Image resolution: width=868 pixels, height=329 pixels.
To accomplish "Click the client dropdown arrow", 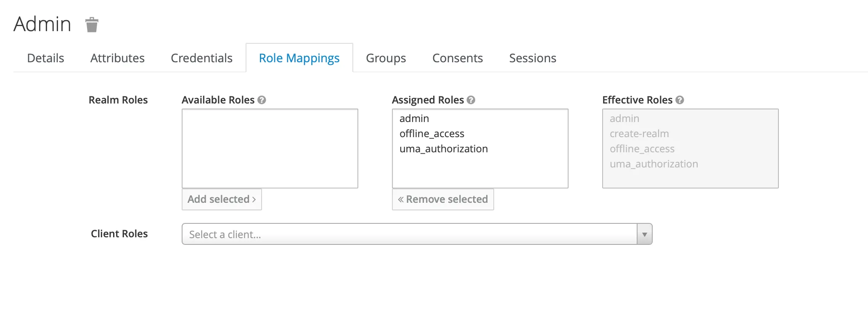I will (644, 234).
